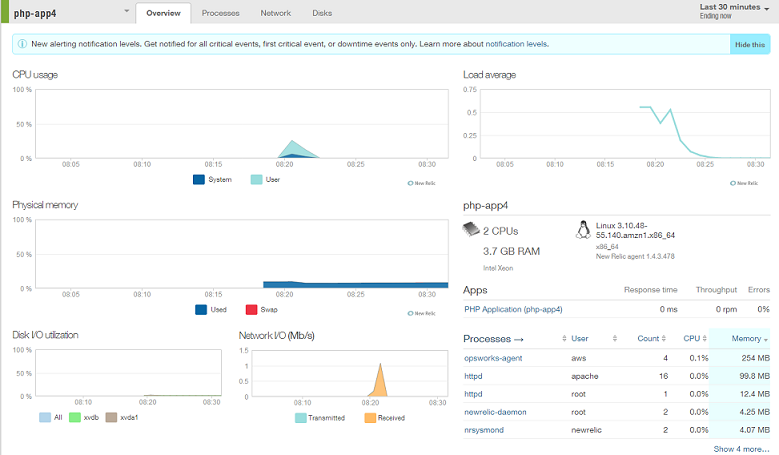Click the sort arrows next to CPU header
Screen dimensions: 779x455
click(704, 338)
